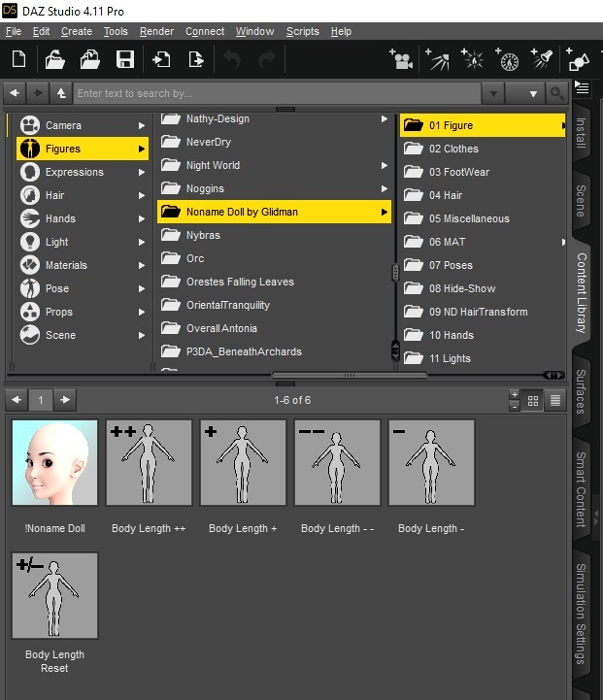
Task: Switch to the Surfaces tab
Action: (x=581, y=391)
